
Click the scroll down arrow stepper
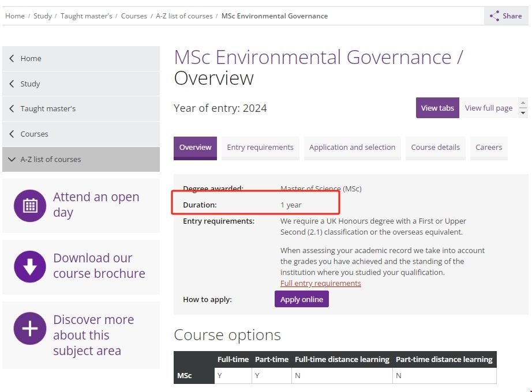(523, 113)
